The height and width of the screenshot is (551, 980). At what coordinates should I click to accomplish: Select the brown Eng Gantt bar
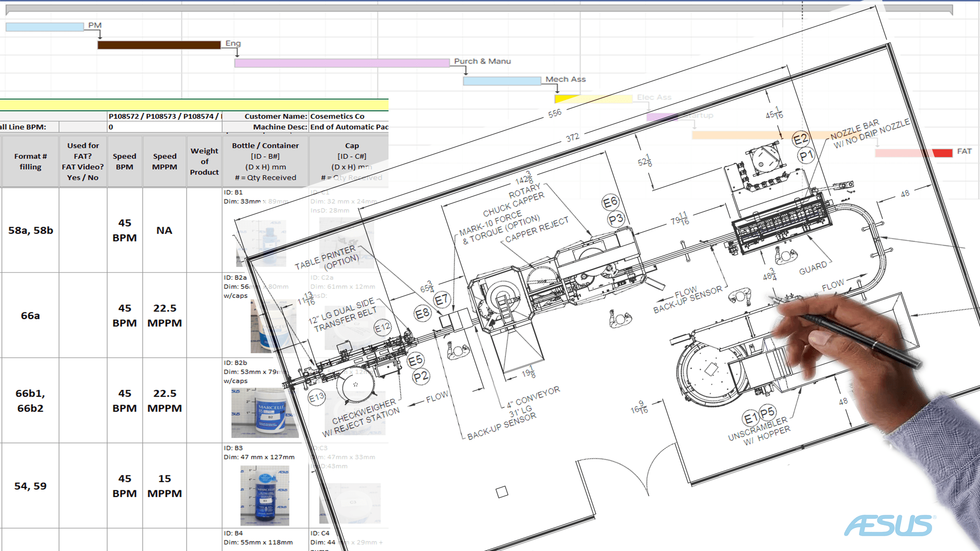(x=159, y=45)
